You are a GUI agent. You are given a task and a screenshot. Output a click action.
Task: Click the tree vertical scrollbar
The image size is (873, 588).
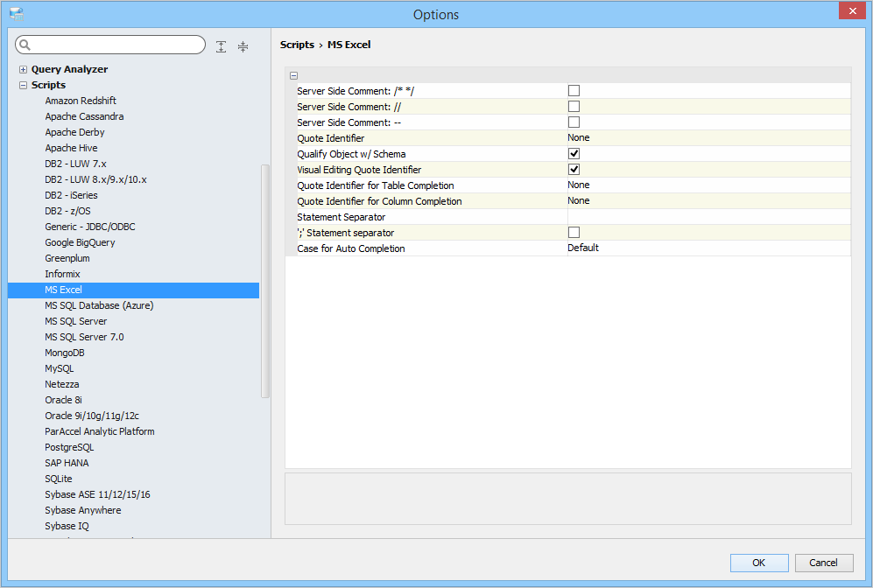pyautogui.click(x=265, y=281)
